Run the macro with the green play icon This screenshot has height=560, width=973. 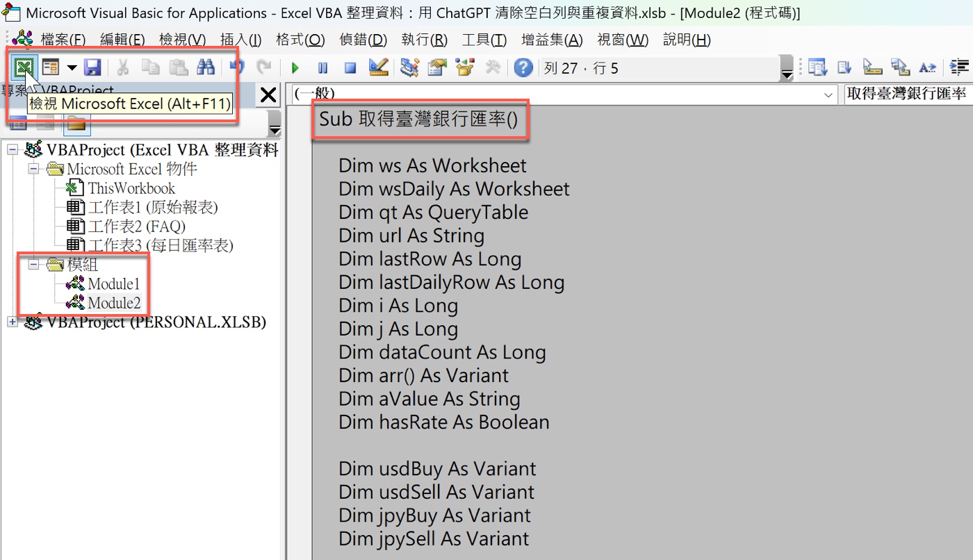[295, 68]
